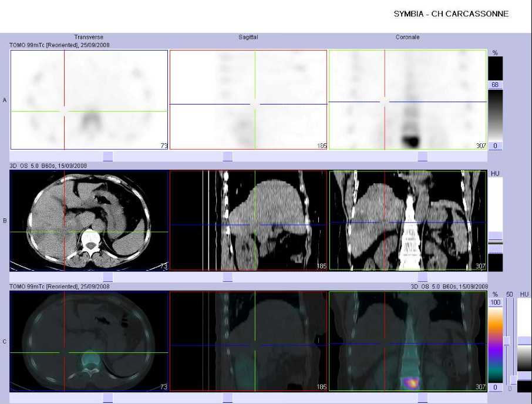Click the 100 upper value on fusion colorbar
This screenshot has height=404, width=532.
[496, 302]
